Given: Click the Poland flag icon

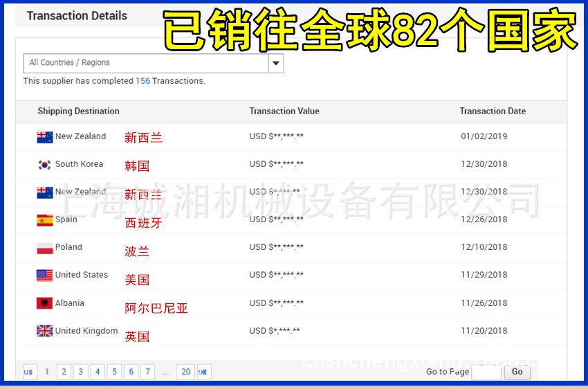Looking at the screenshot, I should coord(44,248).
